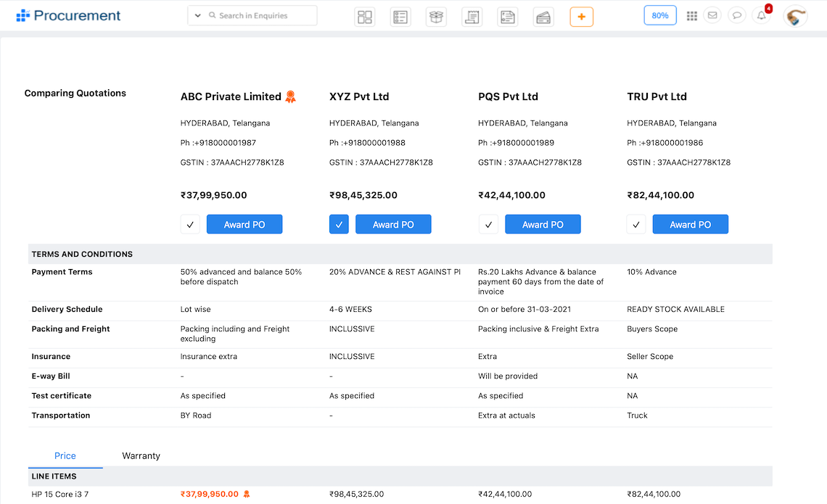
Task: Click the READY STOCK AVAILABLE delivery entry
Action: [675, 310]
